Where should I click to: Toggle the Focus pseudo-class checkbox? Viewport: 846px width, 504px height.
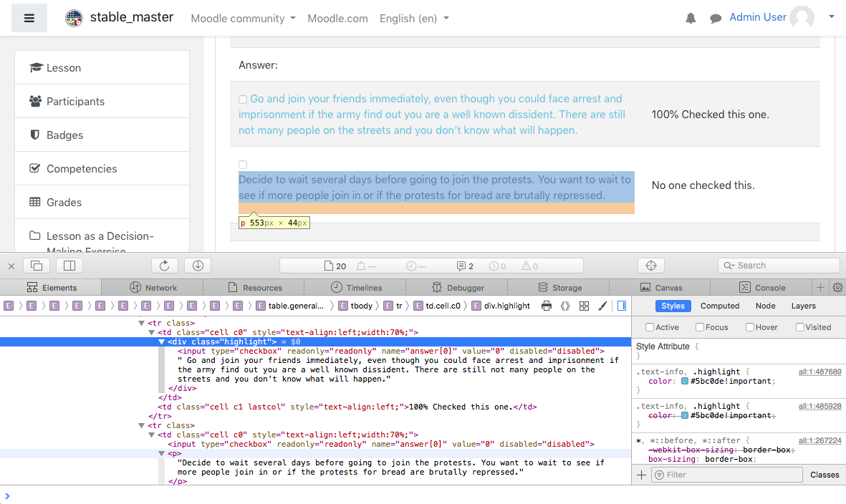tap(700, 327)
